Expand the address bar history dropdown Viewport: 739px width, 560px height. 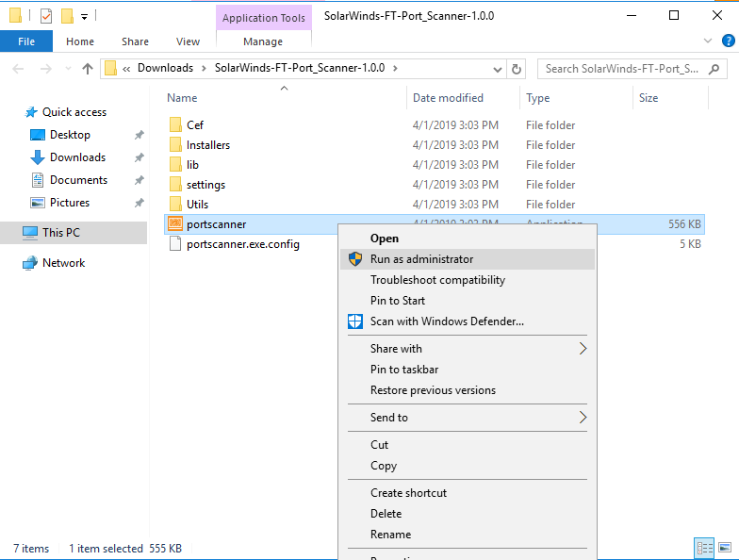pos(498,70)
